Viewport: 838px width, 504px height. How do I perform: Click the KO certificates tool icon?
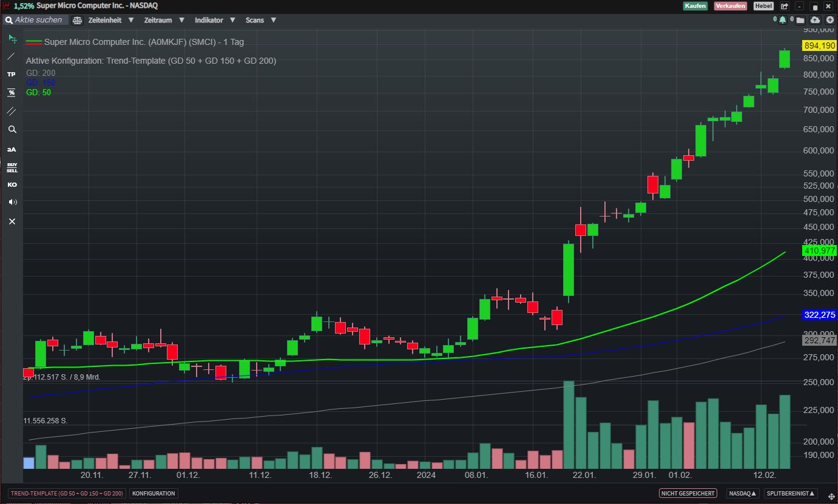(x=12, y=184)
